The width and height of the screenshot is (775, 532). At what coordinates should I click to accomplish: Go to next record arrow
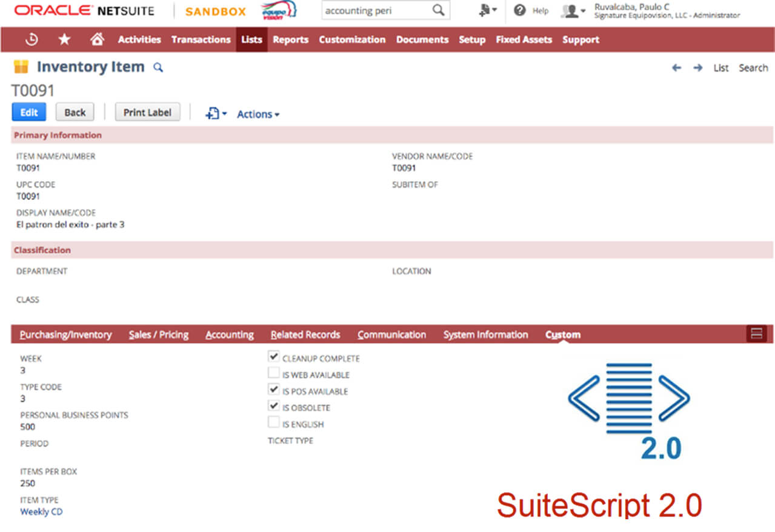pyautogui.click(x=698, y=68)
